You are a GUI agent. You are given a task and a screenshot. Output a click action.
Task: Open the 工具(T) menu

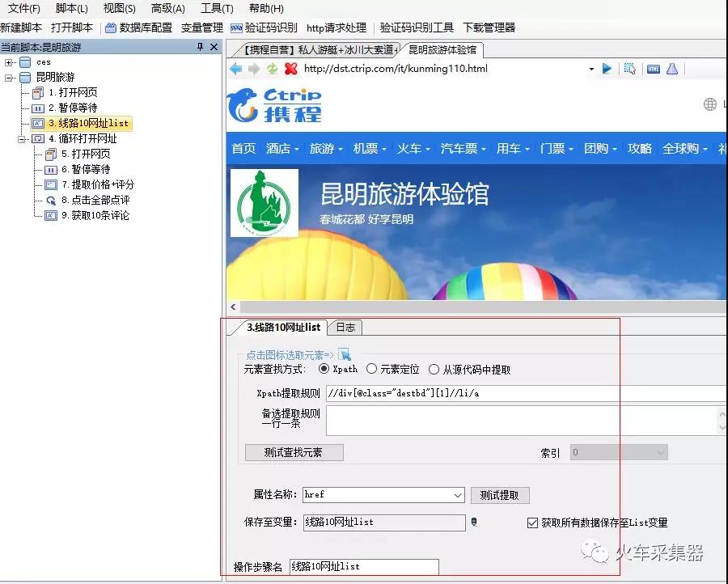[217, 8]
